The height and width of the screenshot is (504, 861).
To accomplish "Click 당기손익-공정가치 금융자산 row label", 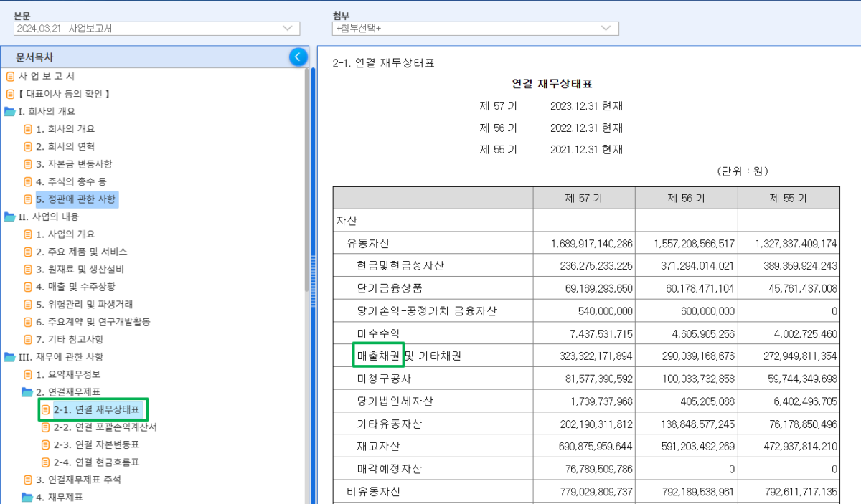I will (x=427, y=311).
